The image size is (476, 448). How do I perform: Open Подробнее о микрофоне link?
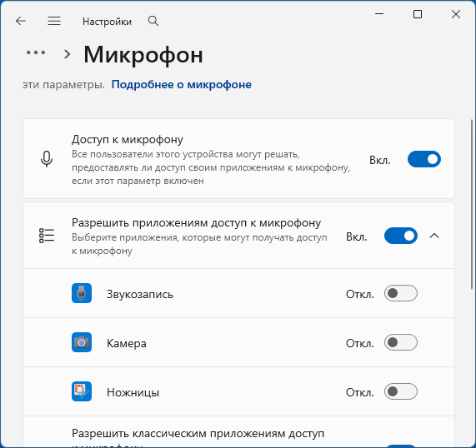click(182, 84)
